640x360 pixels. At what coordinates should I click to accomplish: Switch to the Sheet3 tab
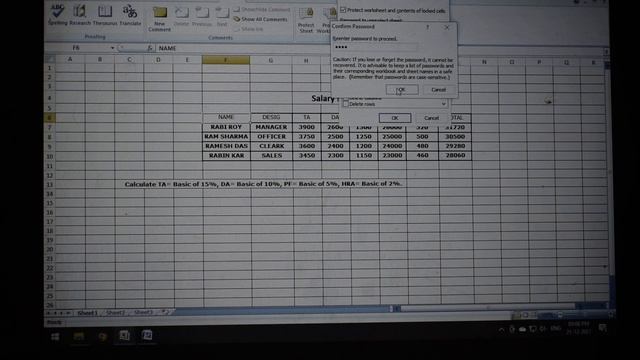pos(143,312)
